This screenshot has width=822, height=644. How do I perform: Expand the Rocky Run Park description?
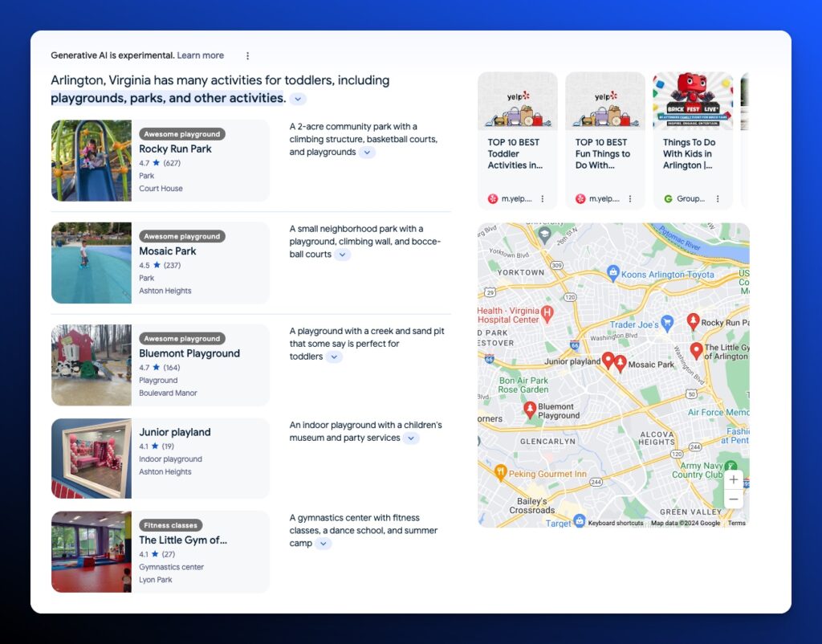367,153
